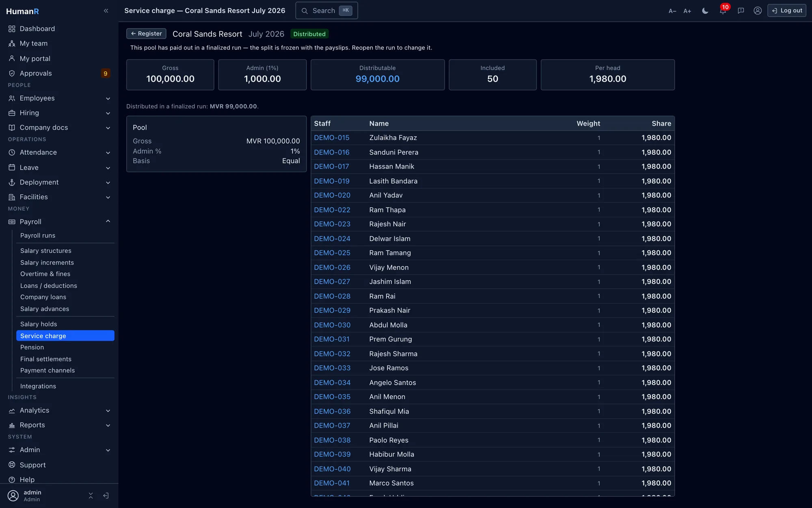Click the Payroll banknote icon
The width and height of the screenshot is (812, 508).
(12, 222)
